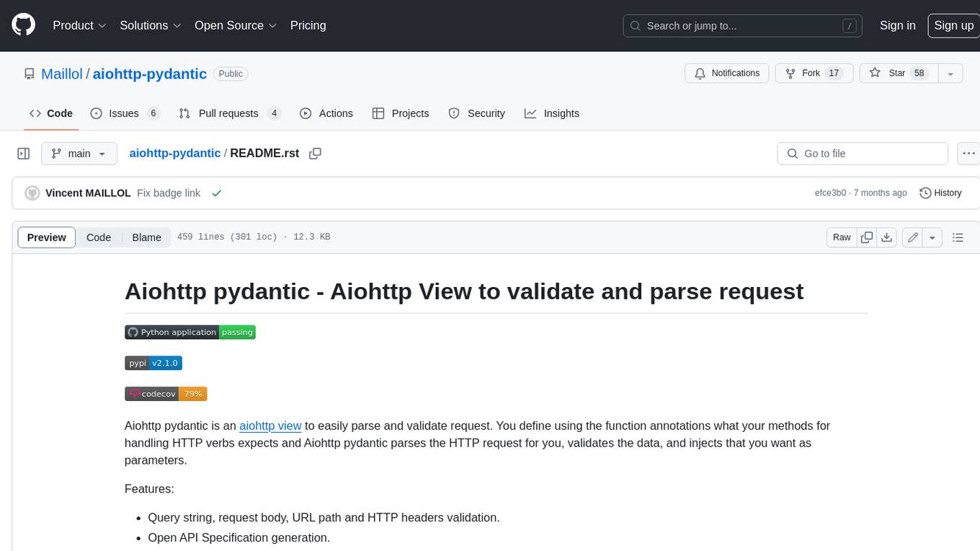980x551 pixels.
Task: Expand the edit options dropdown arrow
Action: pyautogui.click(x=932, y=237)
